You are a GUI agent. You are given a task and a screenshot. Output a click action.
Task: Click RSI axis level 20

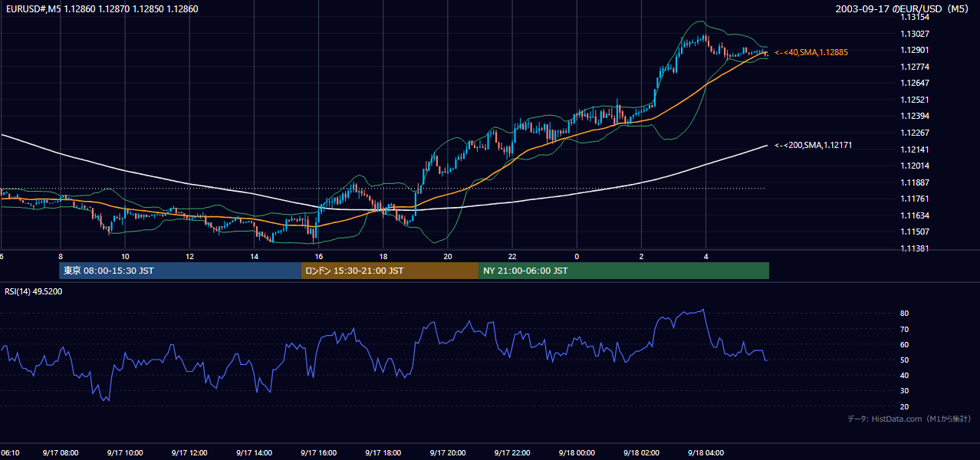coord(904,406)
